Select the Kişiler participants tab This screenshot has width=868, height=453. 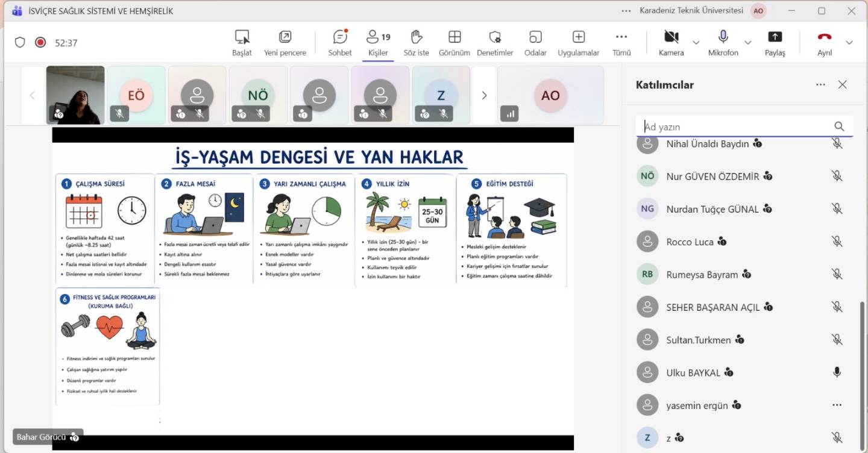(x=379, y=42)
